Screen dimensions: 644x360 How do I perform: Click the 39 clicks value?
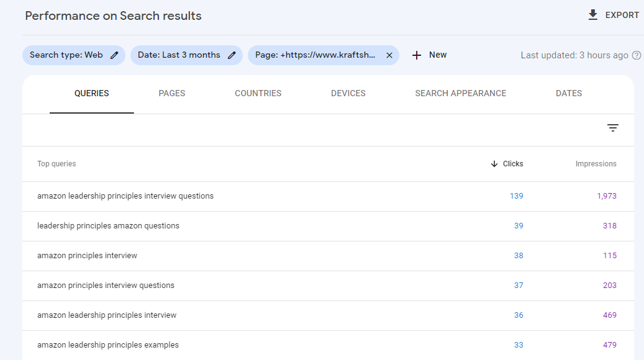519,226
